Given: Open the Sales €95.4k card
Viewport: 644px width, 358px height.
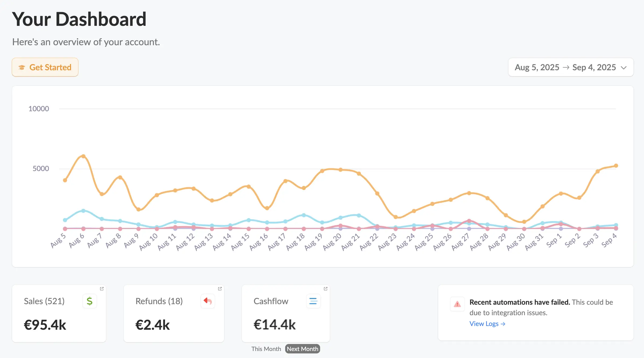Looking at the screenshot, I should click(45, 325).
